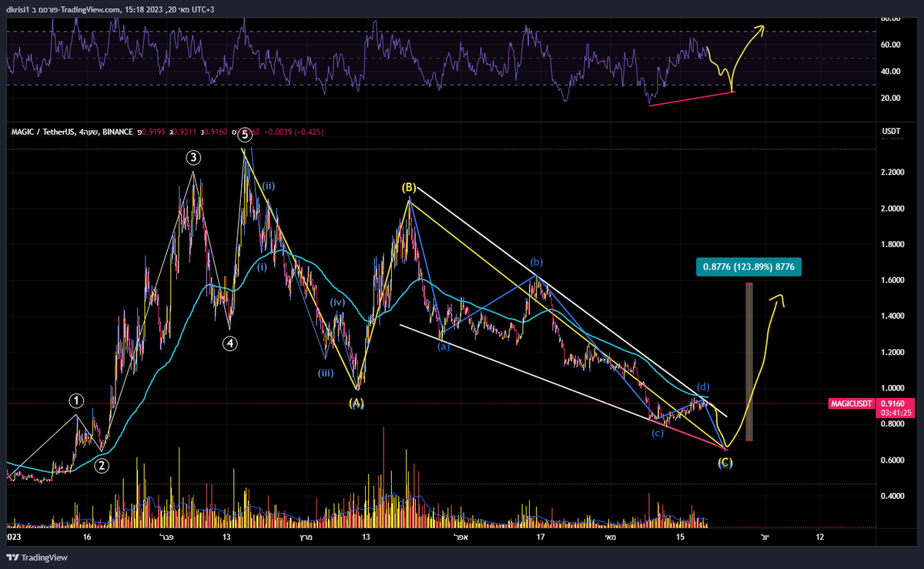The width and height of the screenshot is (924, 569).
Task: Select the circled wave 4 label
Action: pos(229,344)
